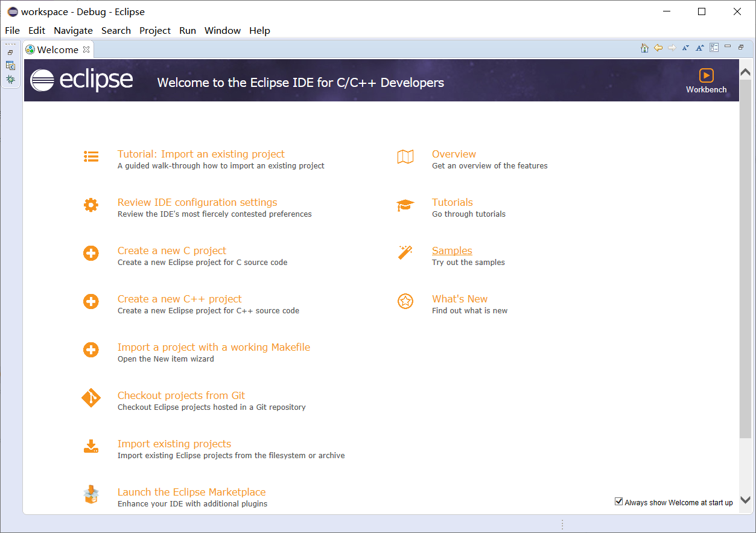This screenshot has height=533, width=756.
Task: Go to the Welcome home page icon
Action: point(644,48)
